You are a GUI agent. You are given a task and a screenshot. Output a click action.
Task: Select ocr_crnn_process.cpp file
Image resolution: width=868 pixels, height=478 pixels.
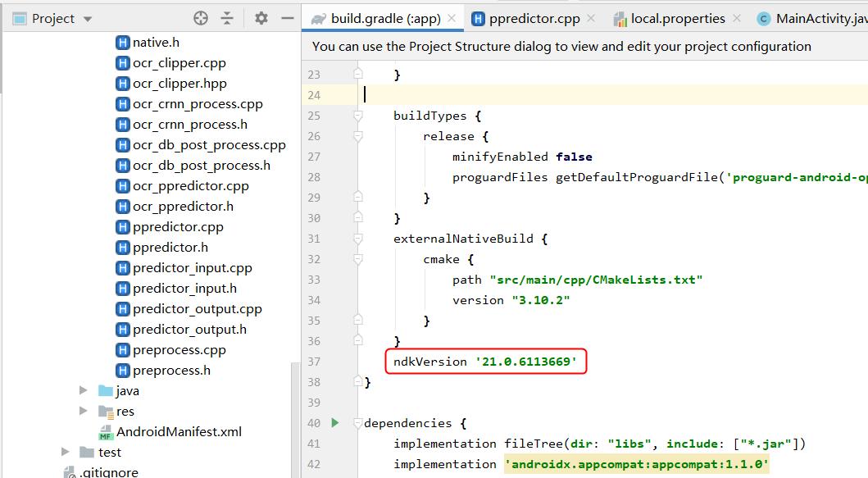point(198,104)
